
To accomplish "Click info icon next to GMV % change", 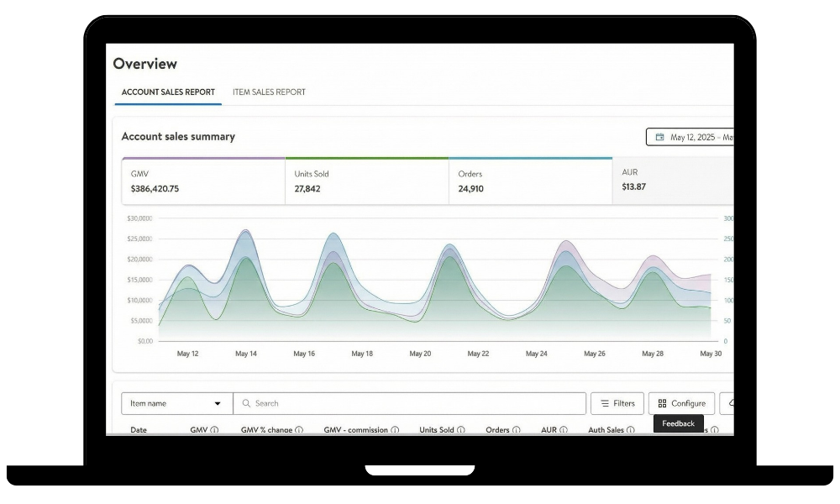I will click(299, 430).
